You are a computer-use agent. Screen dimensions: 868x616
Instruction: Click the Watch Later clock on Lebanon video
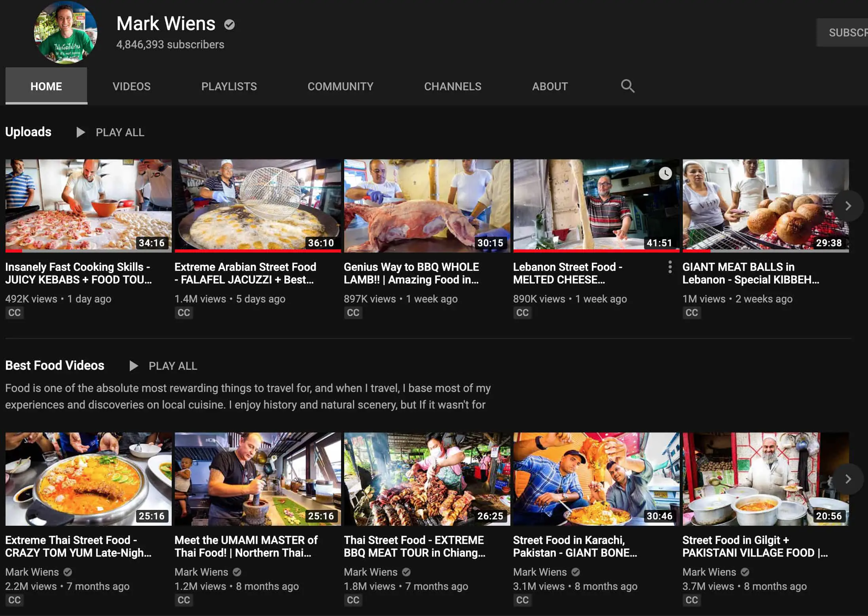point(665,173)
